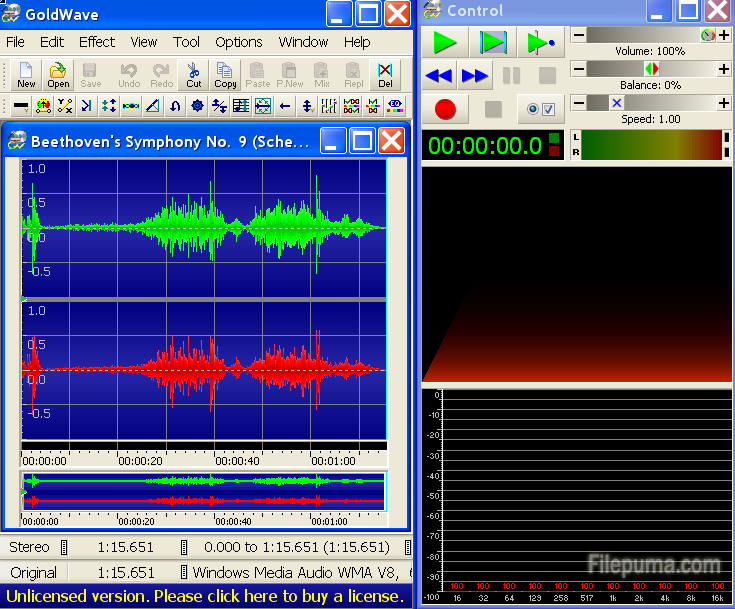
Task: Open the Options menu
Action: [x=239, y=42]
